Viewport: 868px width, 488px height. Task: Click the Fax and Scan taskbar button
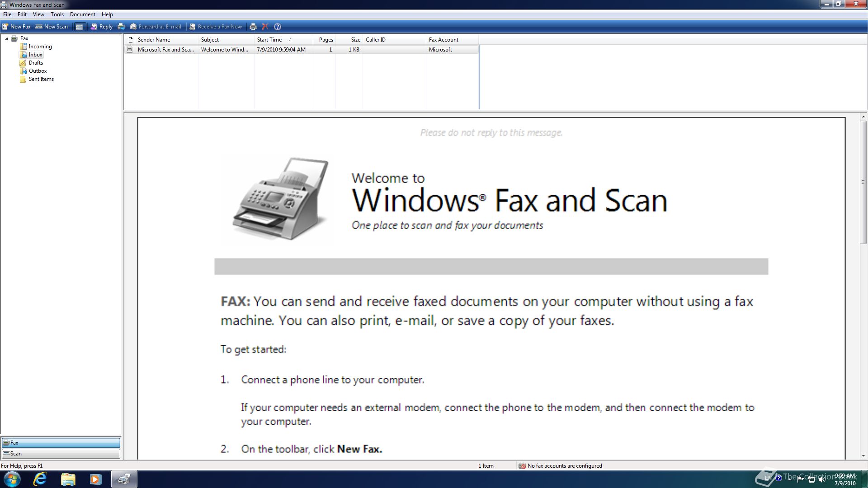point(124,479)
